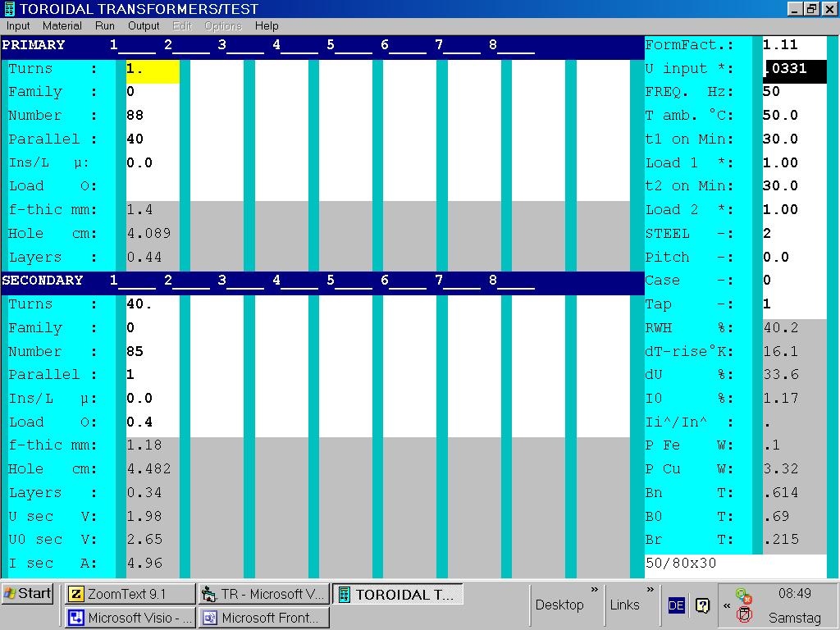The image size is (840, 630).
Task: Select FormFact. value 1.11
Action: point(794,45)
